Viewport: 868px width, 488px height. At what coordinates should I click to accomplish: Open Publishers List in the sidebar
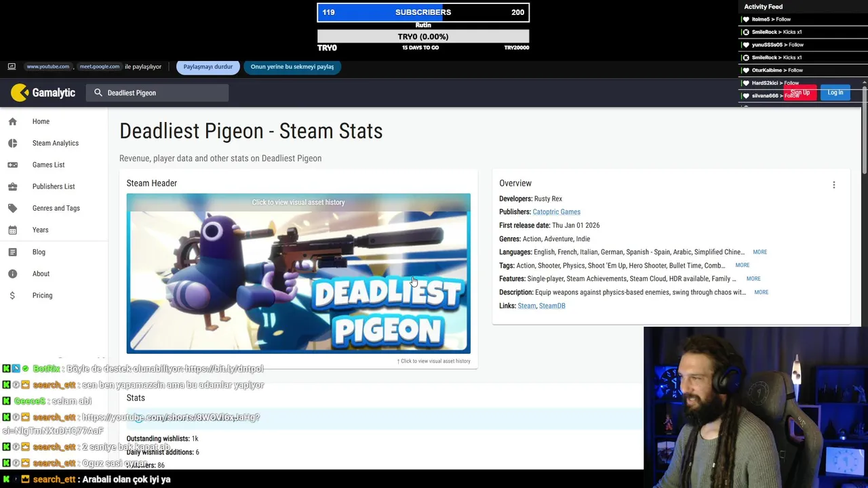tap(54, 186)
